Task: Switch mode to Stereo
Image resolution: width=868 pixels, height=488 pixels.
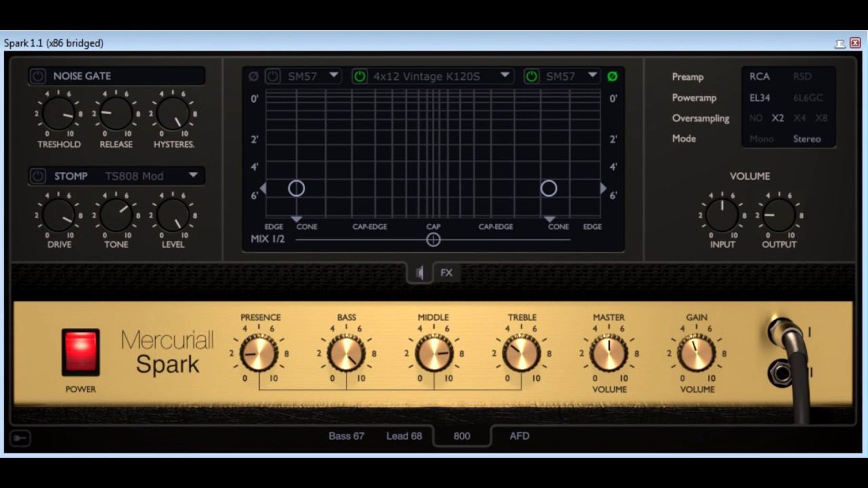Action: point(807,139)
